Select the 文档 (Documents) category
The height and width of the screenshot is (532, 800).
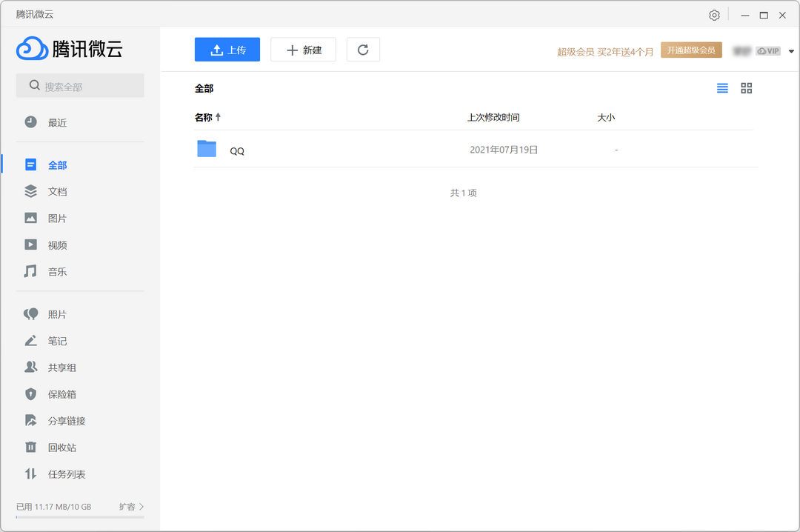tap(57, 191)
